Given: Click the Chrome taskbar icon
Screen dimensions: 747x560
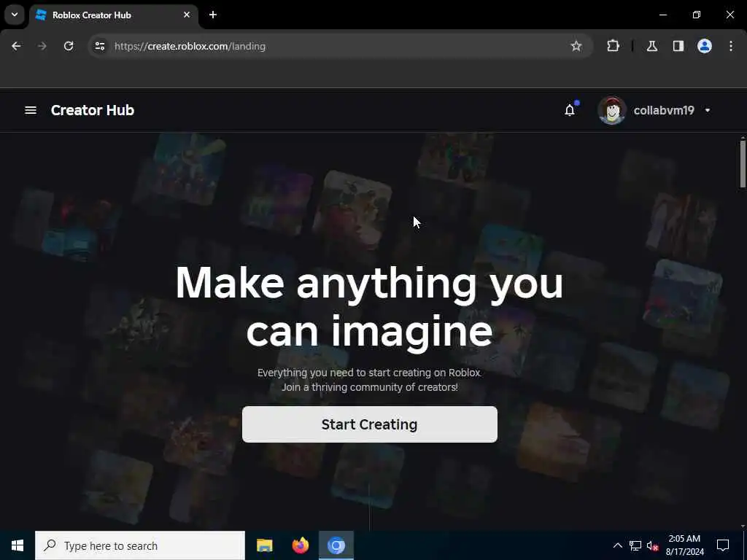Looking at the screenshot, I should (336, 545).
